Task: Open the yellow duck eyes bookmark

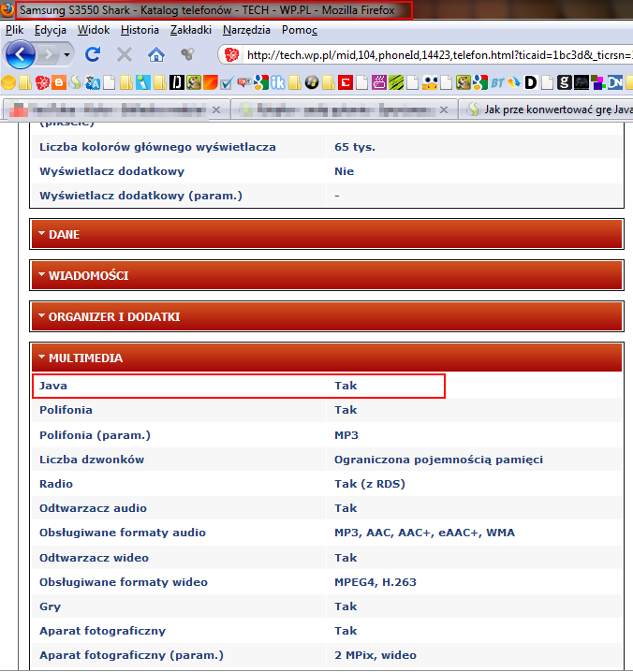Action: pyautogui.click(x=429, y=81)
